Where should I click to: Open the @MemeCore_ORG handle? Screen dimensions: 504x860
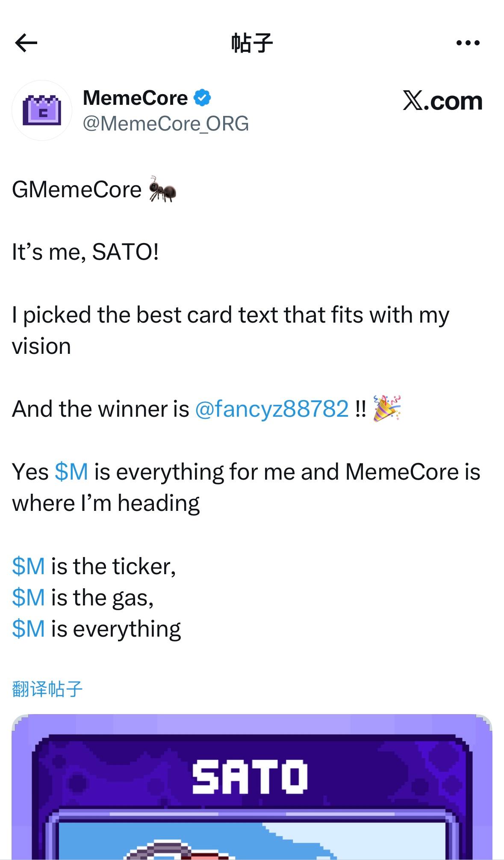(x=165, y=124)
